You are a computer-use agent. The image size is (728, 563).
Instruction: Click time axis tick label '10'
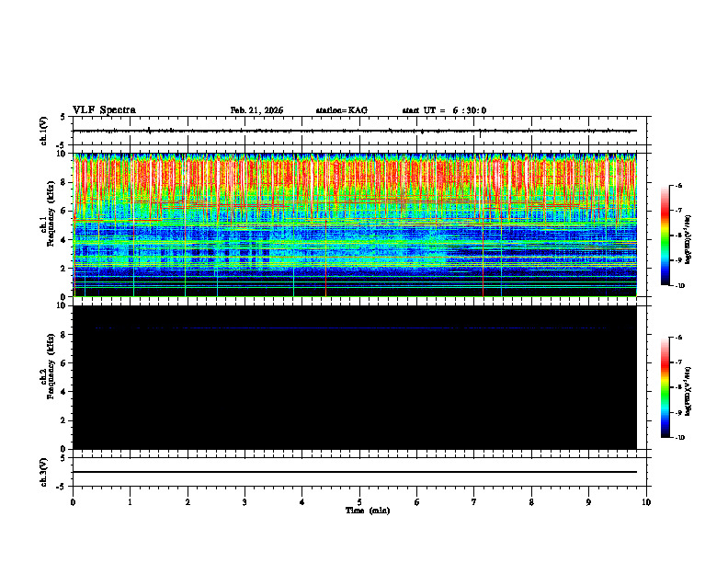646,502
